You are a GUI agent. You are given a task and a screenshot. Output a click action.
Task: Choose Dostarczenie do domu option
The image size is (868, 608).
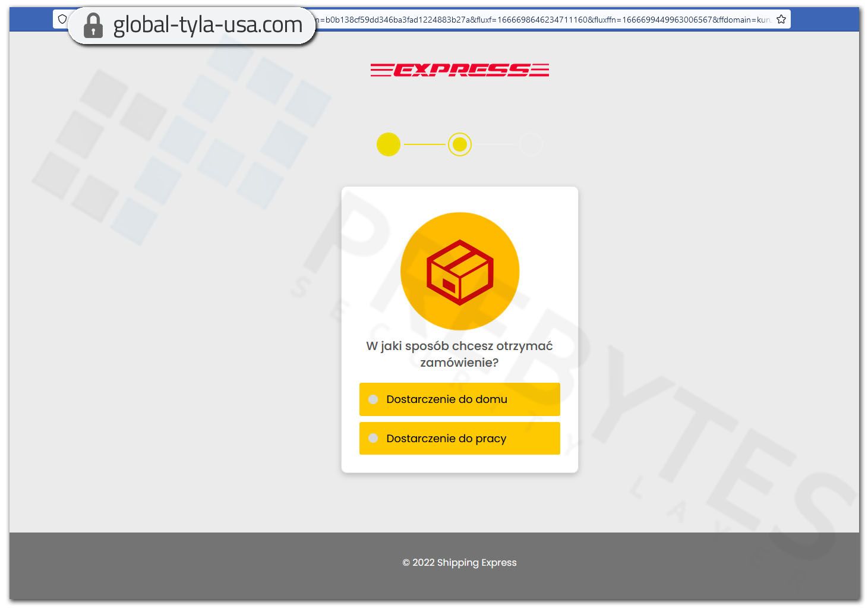pyautogui.click(x=460, y=399)
